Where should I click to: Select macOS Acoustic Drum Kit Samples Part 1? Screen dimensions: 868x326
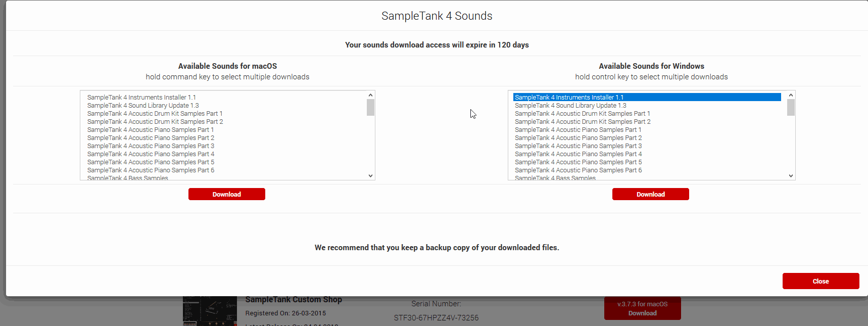[x=155, y=114]
